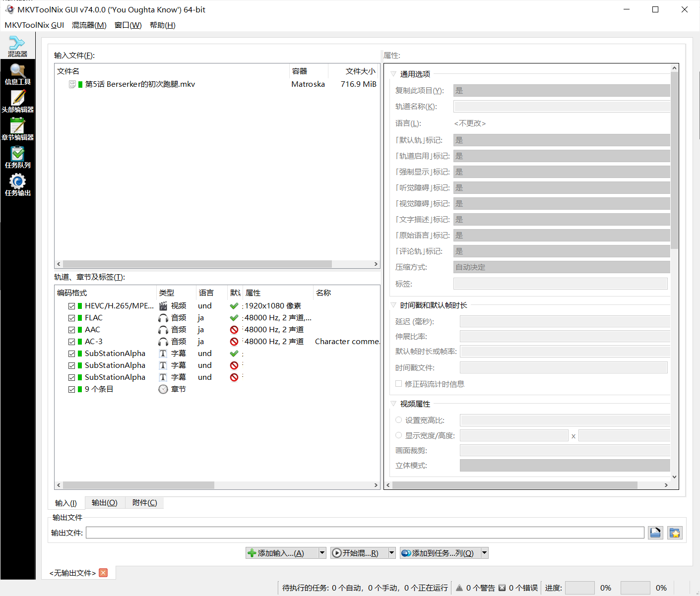Viewport: 700px width, 596px height.
Task: Uncheck the FLAC audio track
Action: tap(72, 318)
